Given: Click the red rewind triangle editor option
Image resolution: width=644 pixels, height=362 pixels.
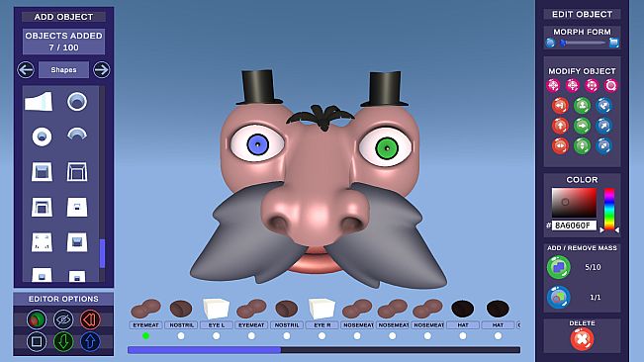Looking at the screenshot, I should tap(90, 319).
